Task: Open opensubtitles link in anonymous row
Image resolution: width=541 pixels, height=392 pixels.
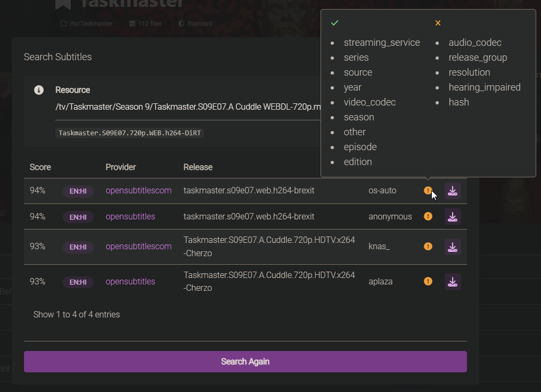Action: point(130,216)
